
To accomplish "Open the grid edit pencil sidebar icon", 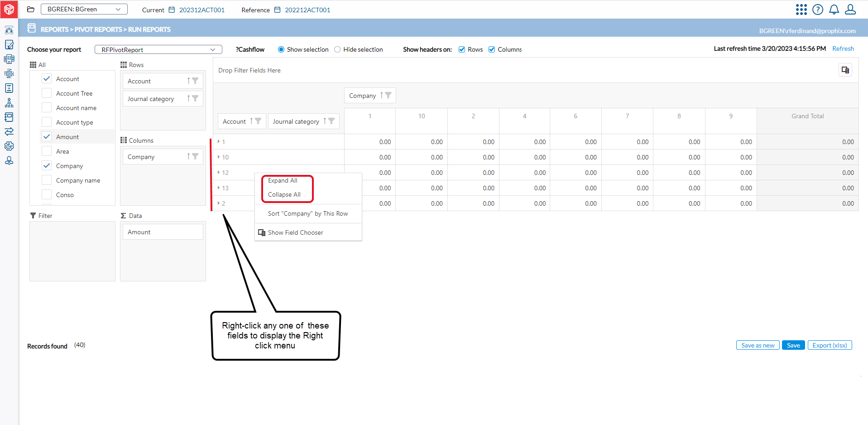I will tap(9, 44).
